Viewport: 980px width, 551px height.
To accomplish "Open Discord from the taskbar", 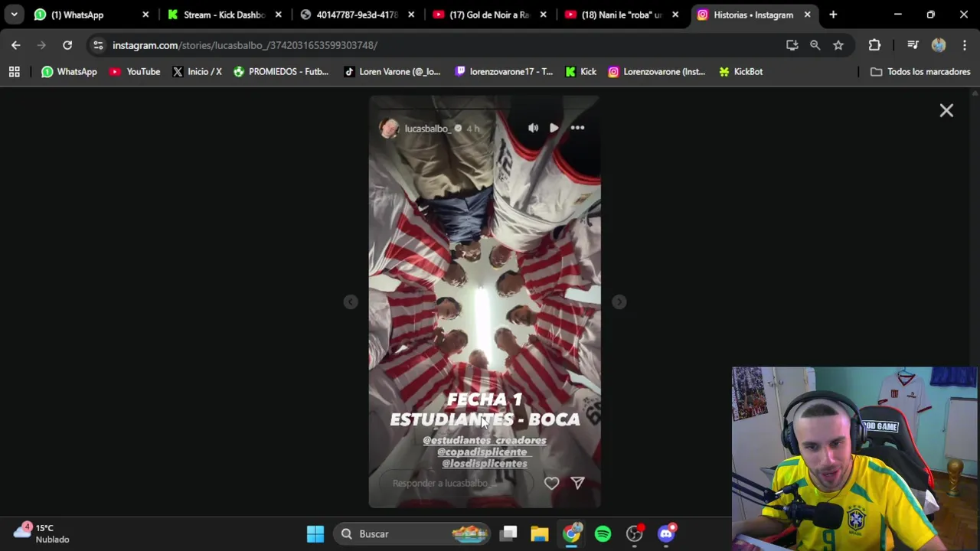I will [x=666, y=533].
